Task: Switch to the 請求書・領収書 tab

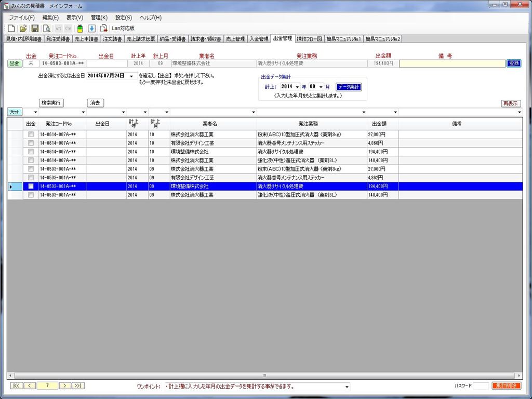Action: [206, 39]
